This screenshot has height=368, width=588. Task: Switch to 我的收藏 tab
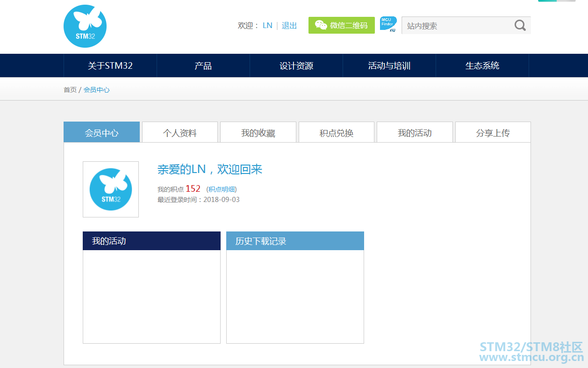click(258, 132)
